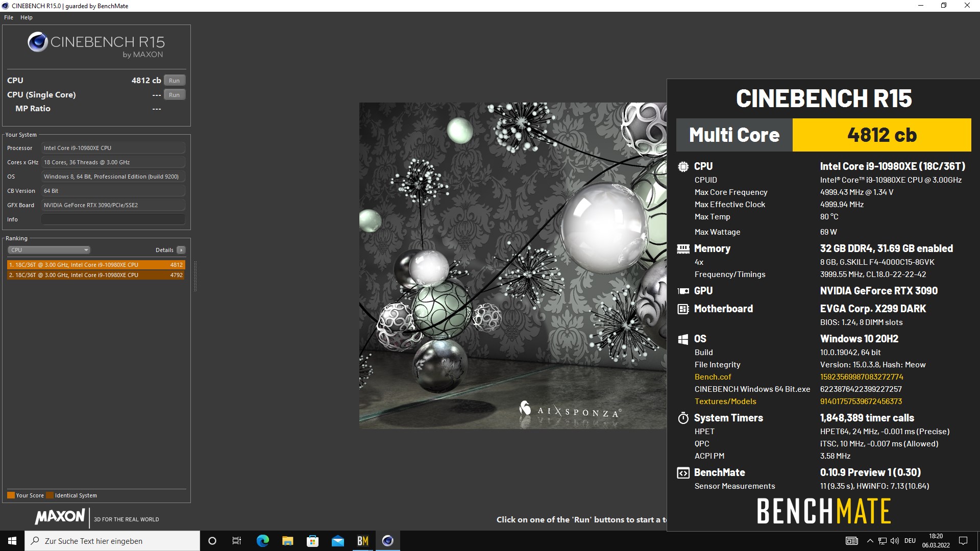The image size is (980, 551).
Task: Select ranking entry scoring 4792
Action: (x=96, y=275)
